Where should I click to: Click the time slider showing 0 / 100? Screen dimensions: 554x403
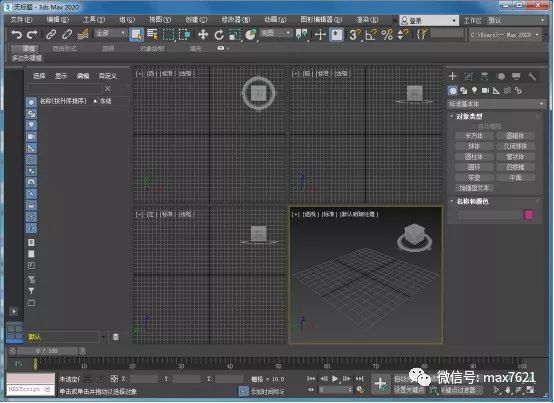point(47,351)
